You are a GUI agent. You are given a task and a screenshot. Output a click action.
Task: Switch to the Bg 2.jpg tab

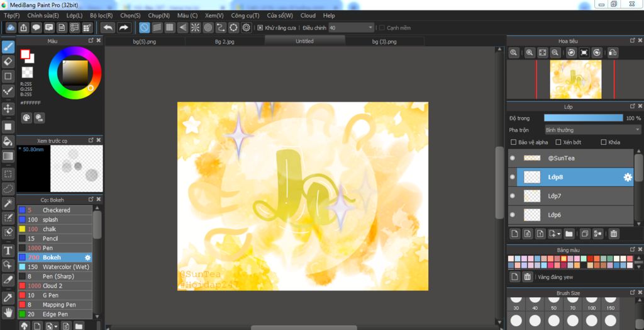click(x=225, y=42)
